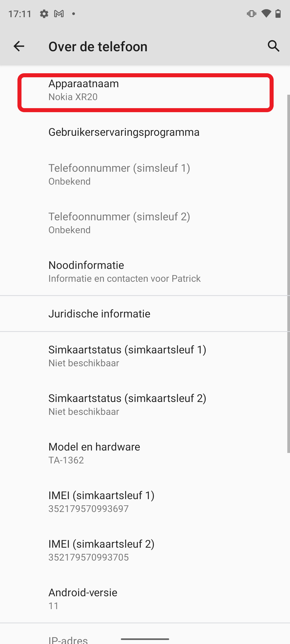This screenshot has width=290, height=644.
Task: Show IMEI (simkaartsleuf 1) details
Action: tap(145, 502)
